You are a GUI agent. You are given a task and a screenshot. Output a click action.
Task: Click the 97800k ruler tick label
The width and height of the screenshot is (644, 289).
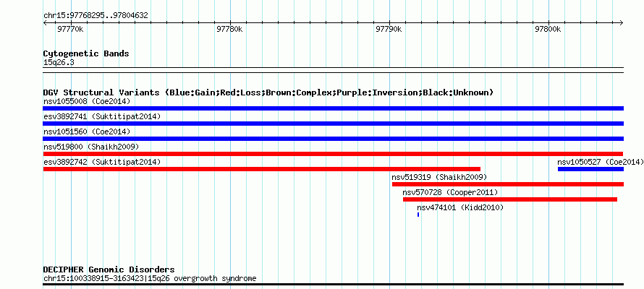548,29
